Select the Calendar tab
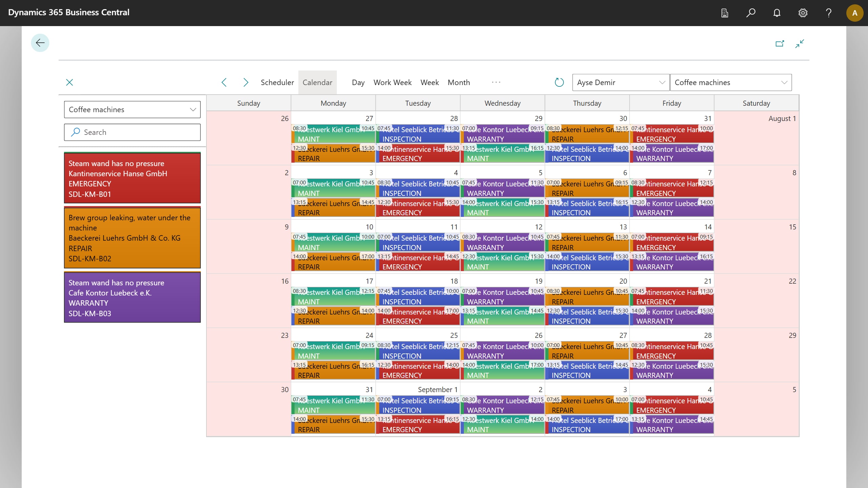The image size is (868, 488). pyautogui.click(x=317, y=82)
